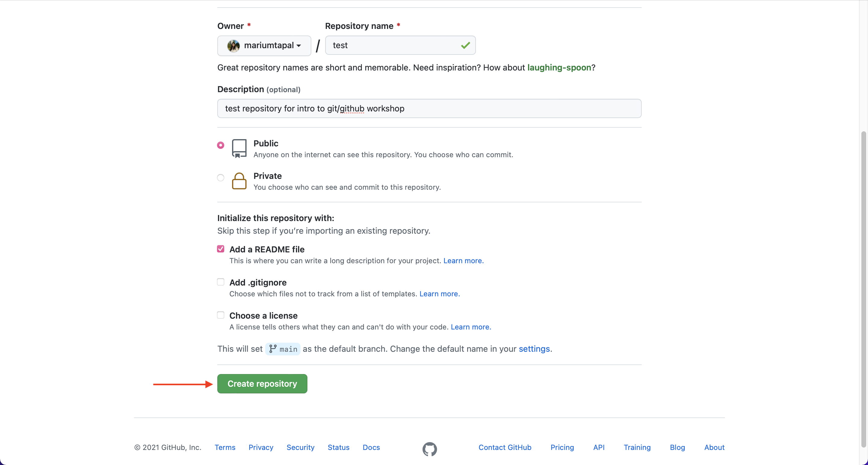Open the Security footer link
Viewport: 868px width, 465px height.
pos(300,447)
